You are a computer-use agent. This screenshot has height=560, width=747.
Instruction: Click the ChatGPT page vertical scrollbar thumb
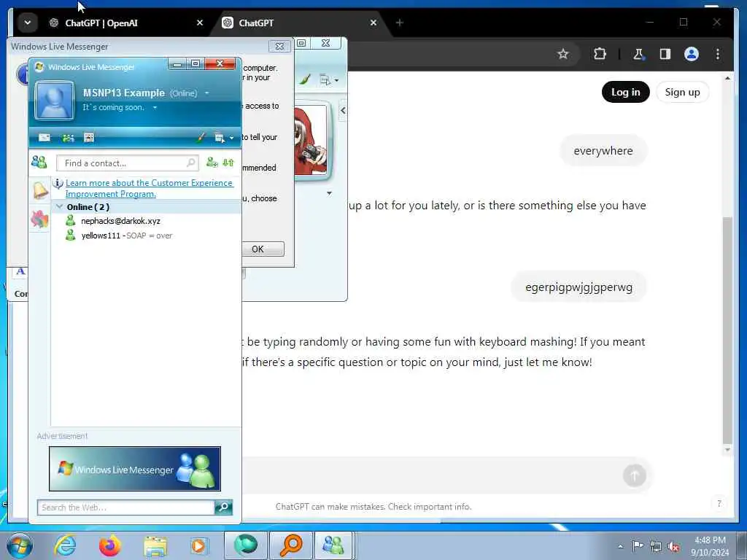727,330
